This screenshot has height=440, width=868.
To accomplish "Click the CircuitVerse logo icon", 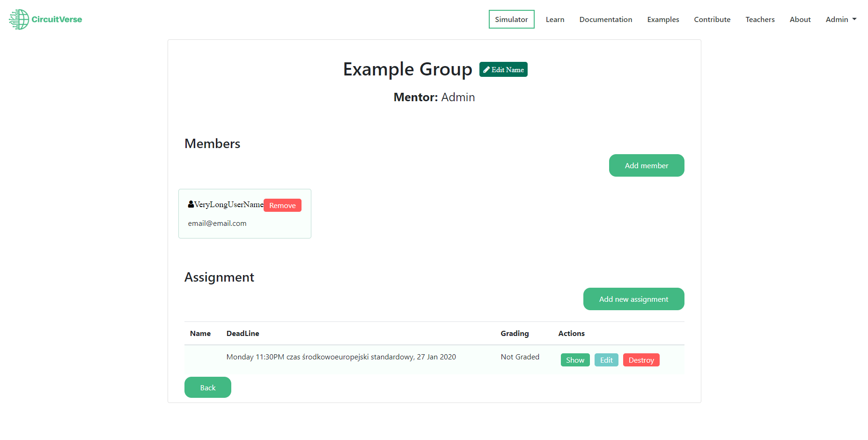I will pyautogui.click(x=19, y=19).
